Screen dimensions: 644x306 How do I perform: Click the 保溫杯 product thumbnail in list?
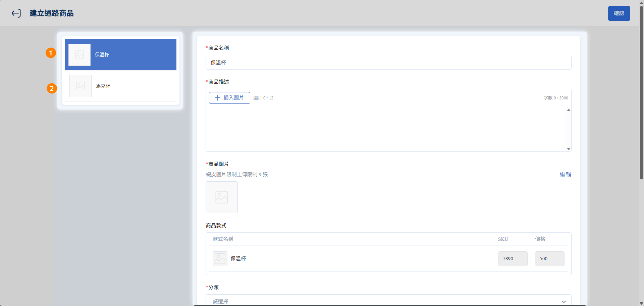coord(79,55)
